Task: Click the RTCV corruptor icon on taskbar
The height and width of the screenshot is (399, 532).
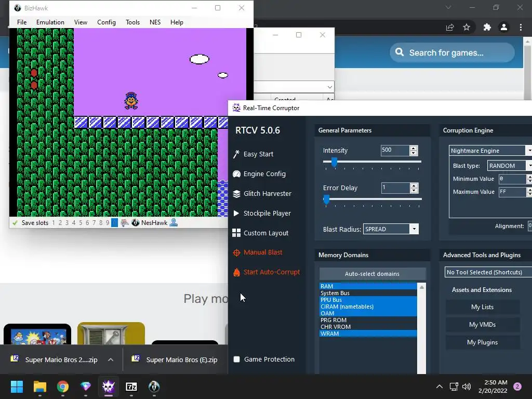Action: pyautogui.click(x=109, y=387)
